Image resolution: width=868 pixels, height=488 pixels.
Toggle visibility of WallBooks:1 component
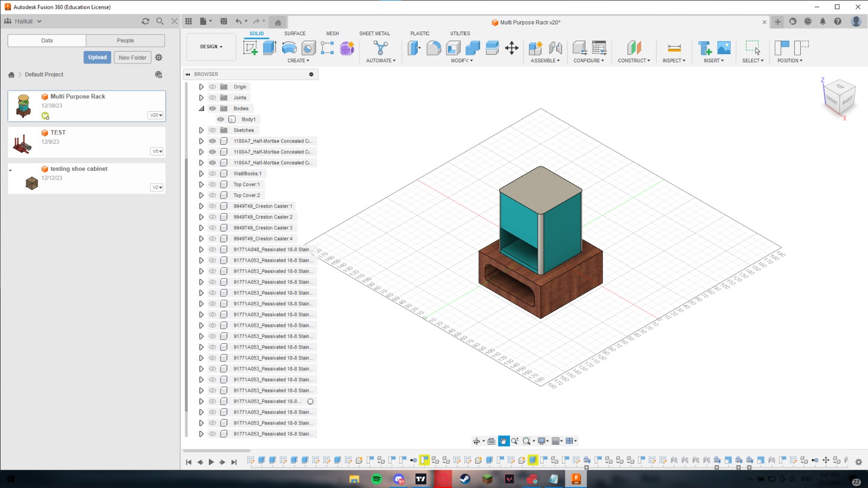coord(213,174)
